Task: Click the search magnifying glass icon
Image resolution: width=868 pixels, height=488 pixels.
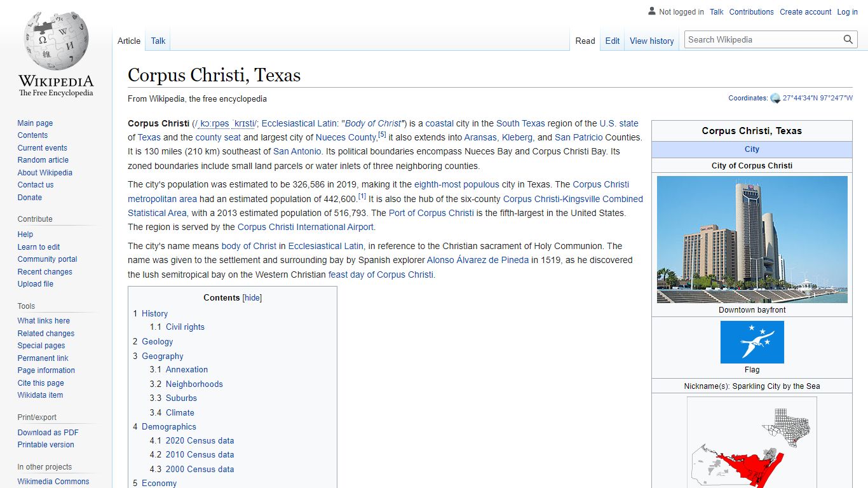Action: pyautogui.click(x=848, y=39)
